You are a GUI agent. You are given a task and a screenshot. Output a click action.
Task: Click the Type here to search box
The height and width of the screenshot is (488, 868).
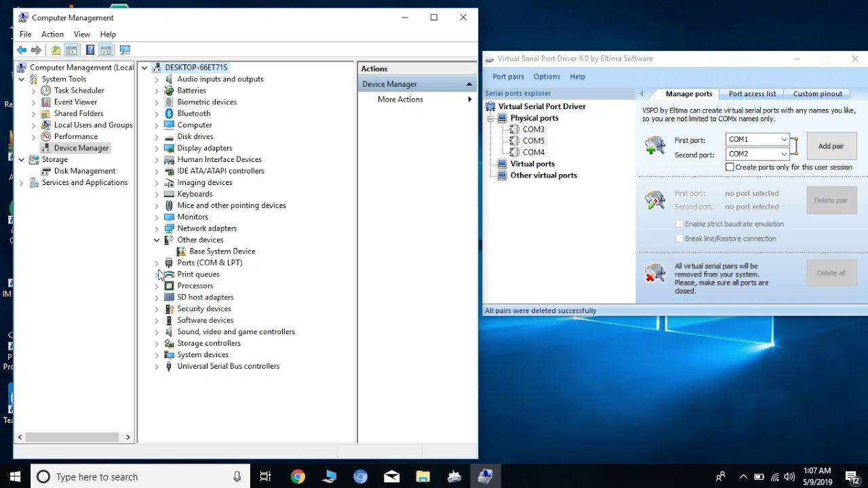pos(141,476)
